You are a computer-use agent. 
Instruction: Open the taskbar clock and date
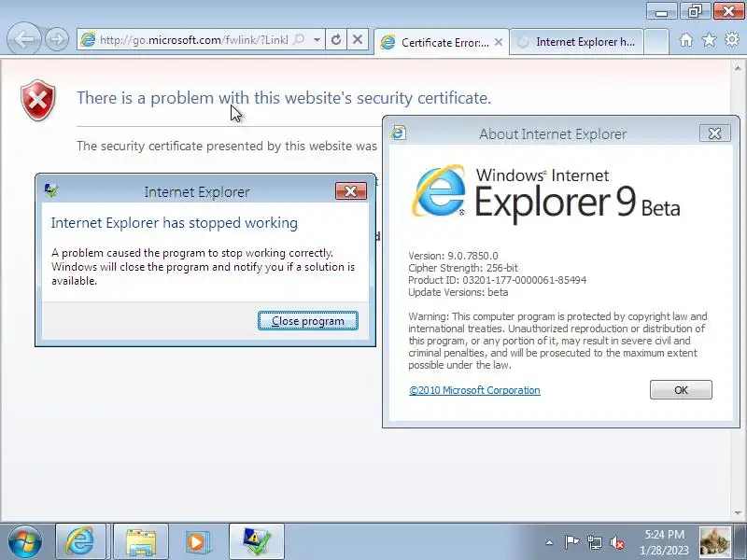pyautogui.click(x=664, y=542)
